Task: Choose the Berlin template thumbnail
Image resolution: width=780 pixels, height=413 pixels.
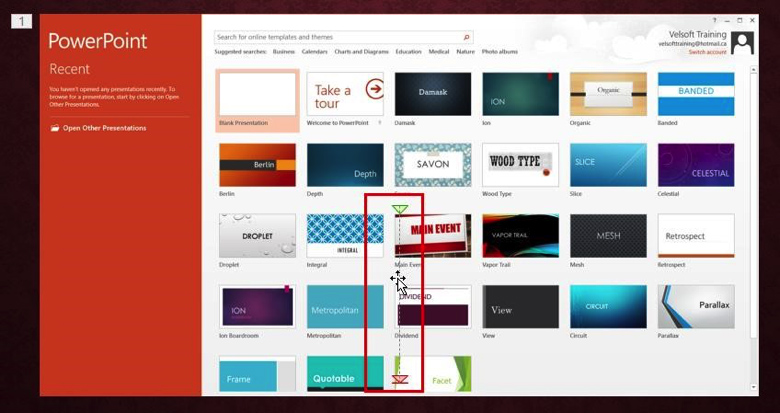Action: coord(257,165)
